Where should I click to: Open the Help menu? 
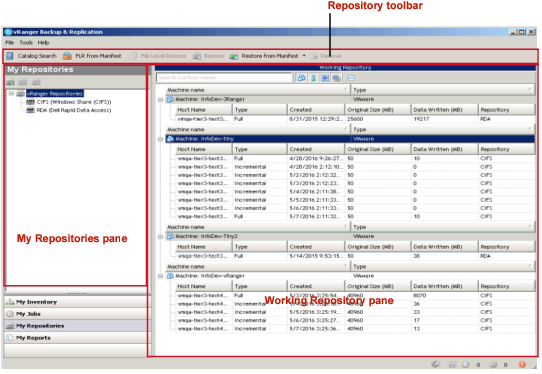click(x=43, y=43)
